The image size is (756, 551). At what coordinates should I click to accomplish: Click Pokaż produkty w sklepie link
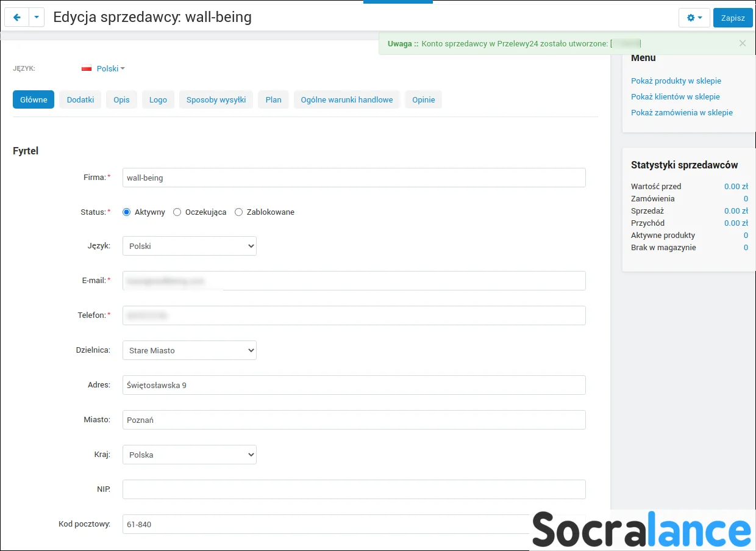point(676,81)
